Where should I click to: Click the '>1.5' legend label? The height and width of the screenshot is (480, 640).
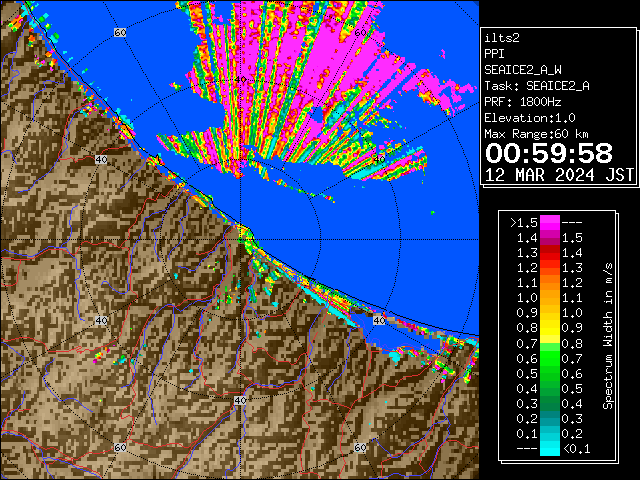point(524,222)
